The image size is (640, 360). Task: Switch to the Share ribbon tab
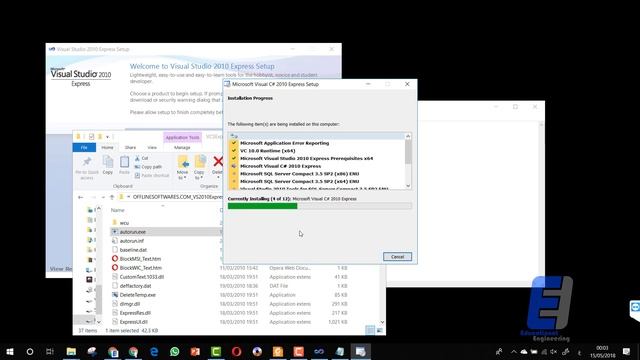click(131, 147)
